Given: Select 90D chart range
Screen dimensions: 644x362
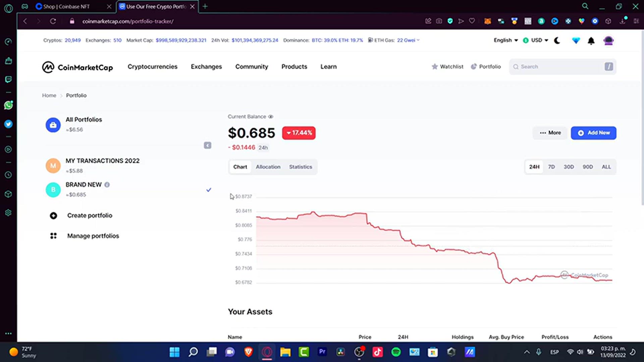Looking at the screenshot, I should click(588, 167).
